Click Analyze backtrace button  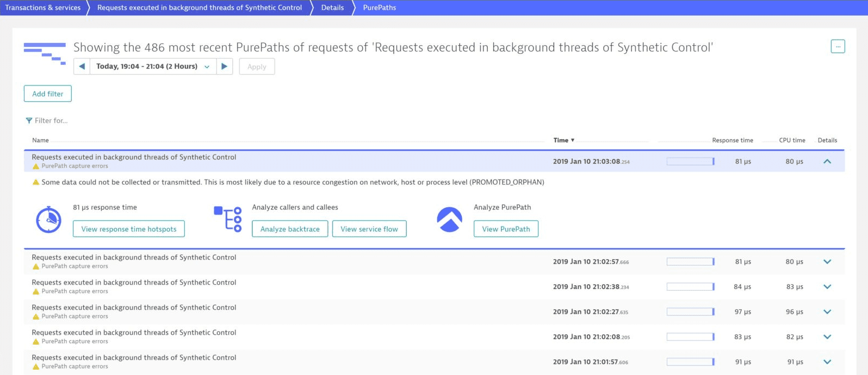tap(290, 229)
